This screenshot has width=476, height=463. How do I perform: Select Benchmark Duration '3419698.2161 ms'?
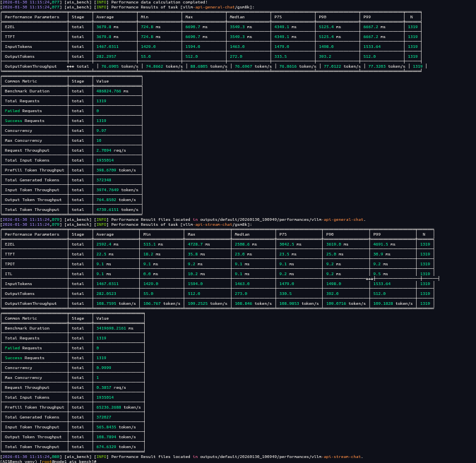pyautogui.click(x=114, y=328)
